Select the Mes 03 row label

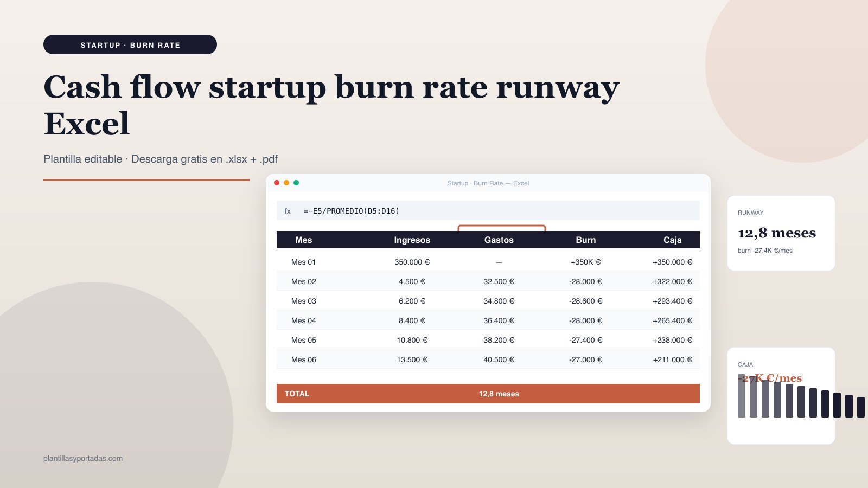[x=304, y=301]
